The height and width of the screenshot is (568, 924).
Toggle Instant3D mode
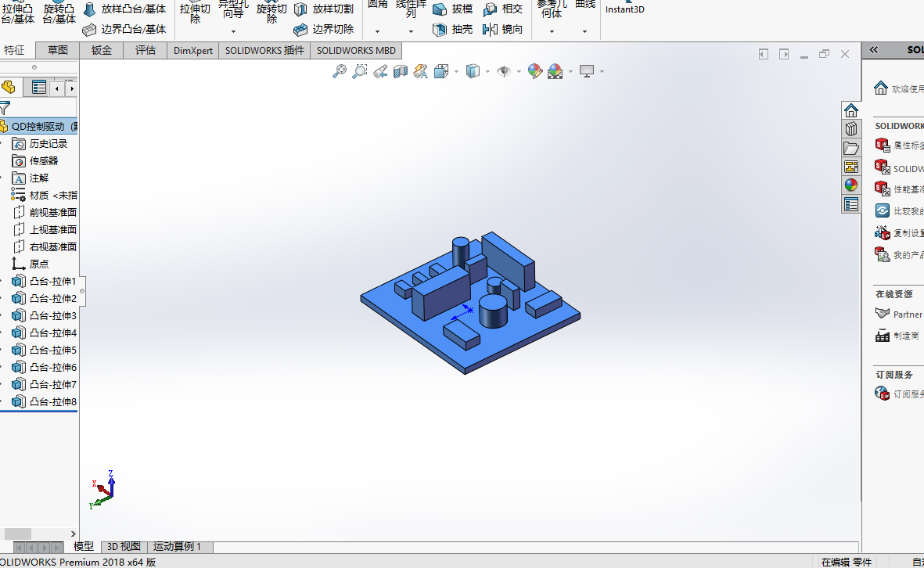click(624, 9)
